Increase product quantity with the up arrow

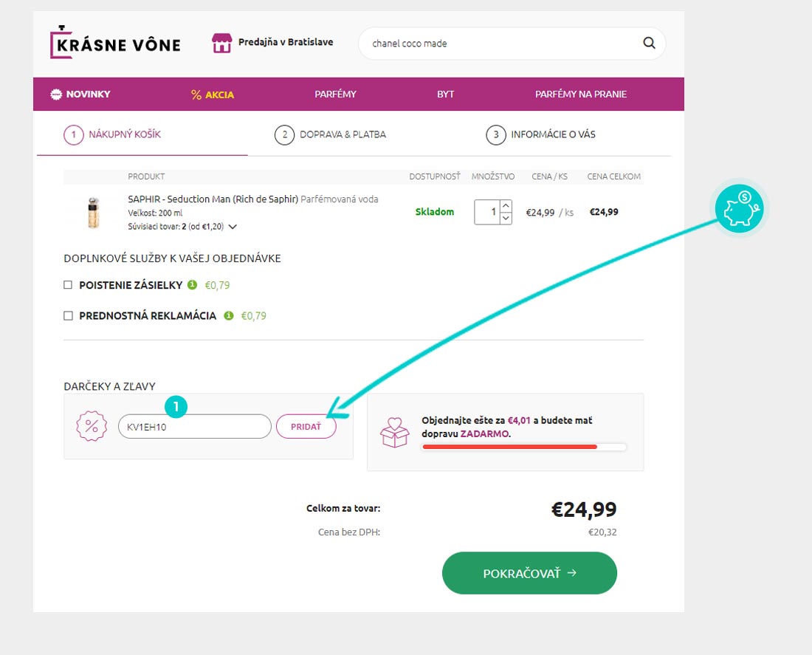506,205
